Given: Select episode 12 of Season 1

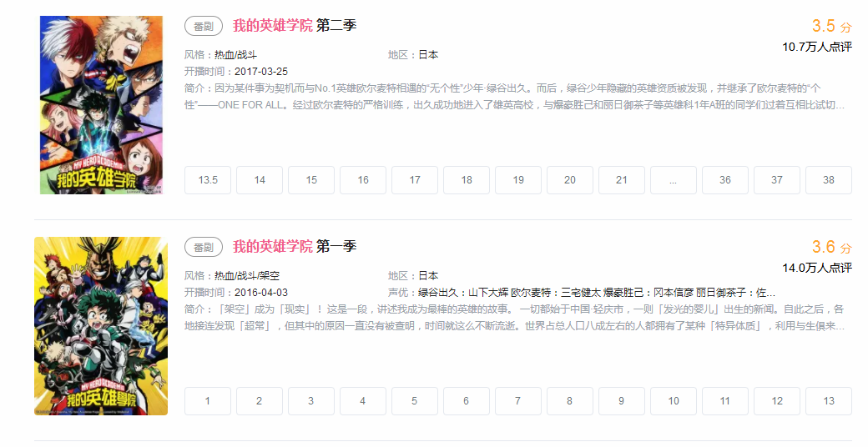Looking at the screenshot, I should 777,401.
